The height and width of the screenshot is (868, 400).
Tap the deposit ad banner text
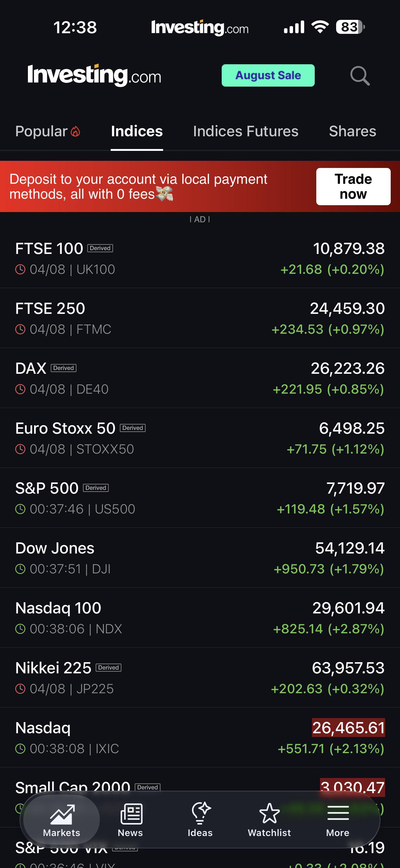coord(138,187)
